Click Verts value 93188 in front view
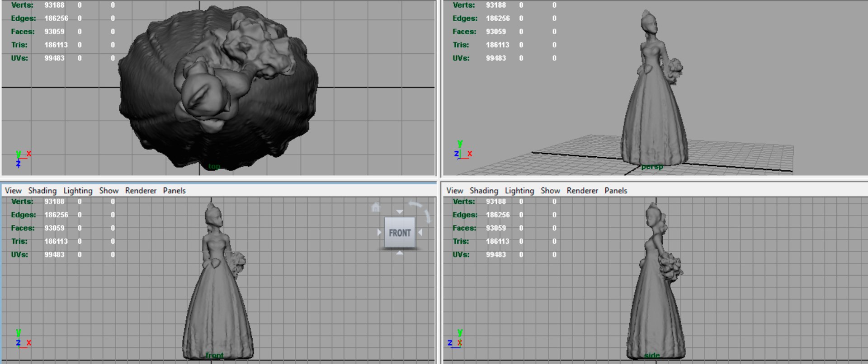 coord(54,201)
